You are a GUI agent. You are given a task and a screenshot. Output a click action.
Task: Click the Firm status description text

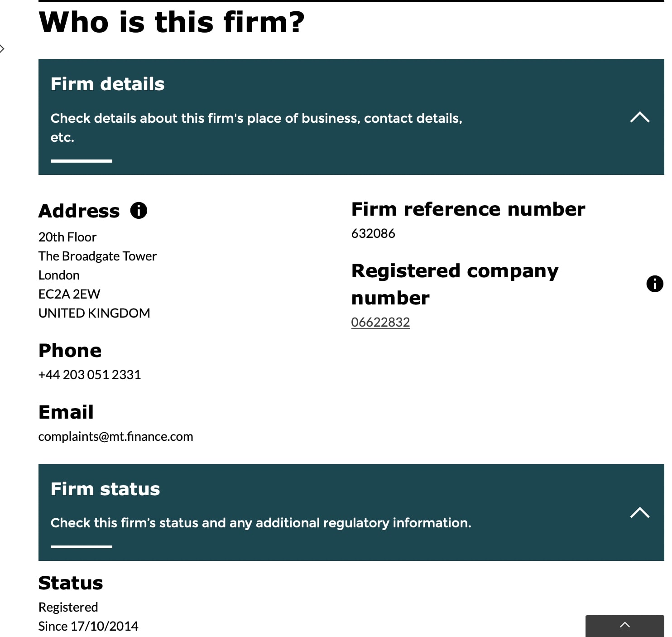click(x=261, y=523)
